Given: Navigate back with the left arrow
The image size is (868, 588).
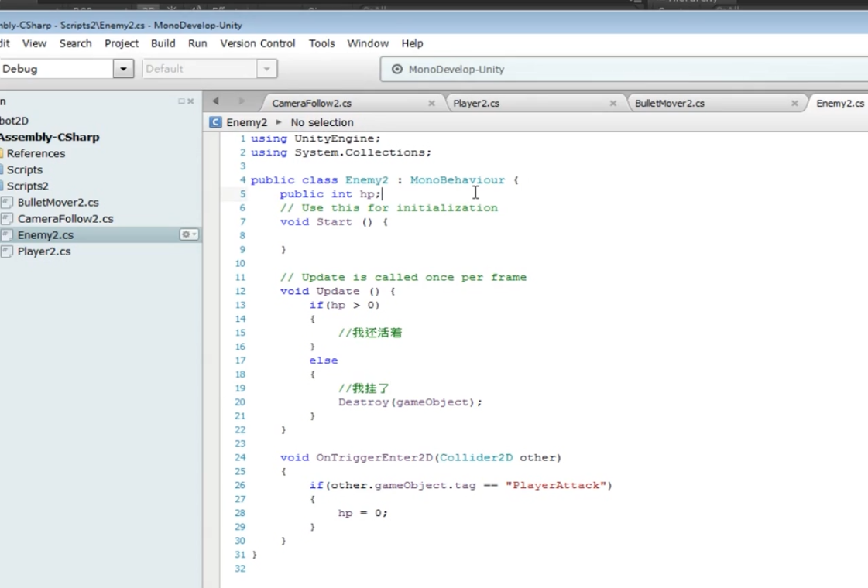Looking at the screenshot, I should point(216,101).
